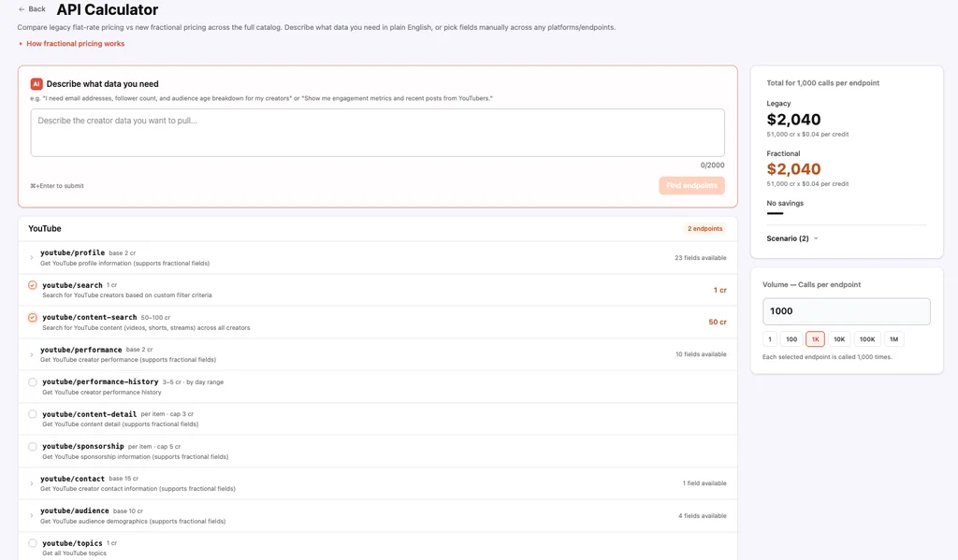Click the Fractional $2,040 total
This screenshot has width=958, height=560.
pyautogui.click(x=793, y=169)
